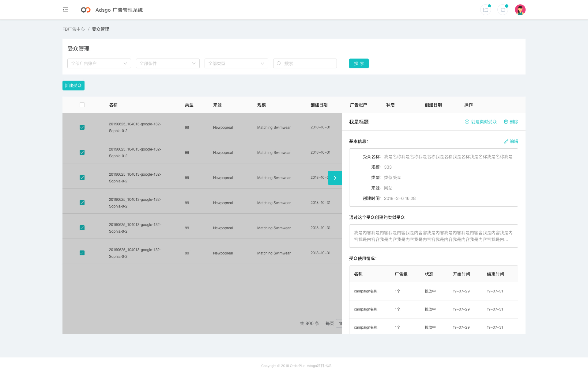Viewport: 588px width, 374px height.
Task: Click the 开始时间 column header
Action: tap(462, 274)
